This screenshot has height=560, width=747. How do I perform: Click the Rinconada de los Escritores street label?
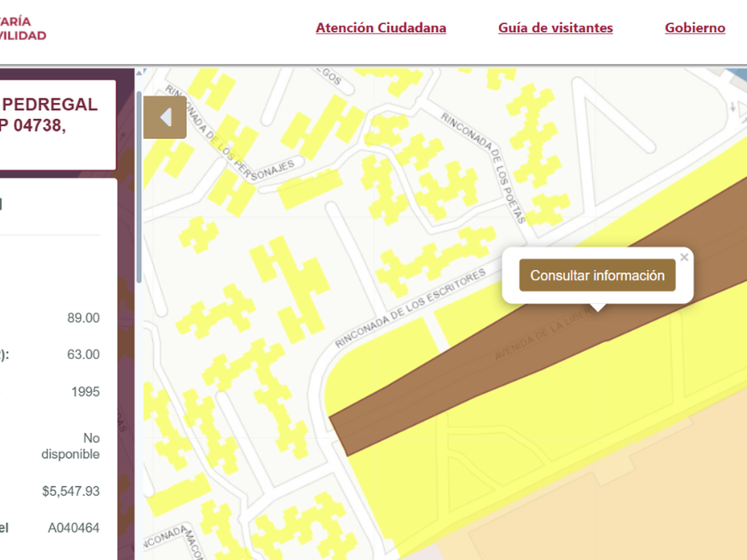click(x=410, y=308)
